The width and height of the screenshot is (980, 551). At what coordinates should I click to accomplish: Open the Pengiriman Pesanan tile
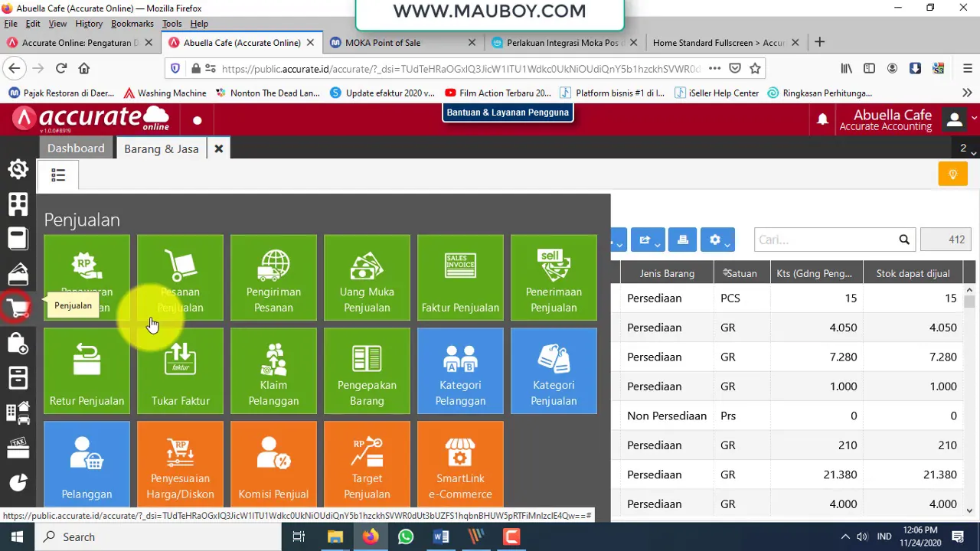click(x=273, y=278)
